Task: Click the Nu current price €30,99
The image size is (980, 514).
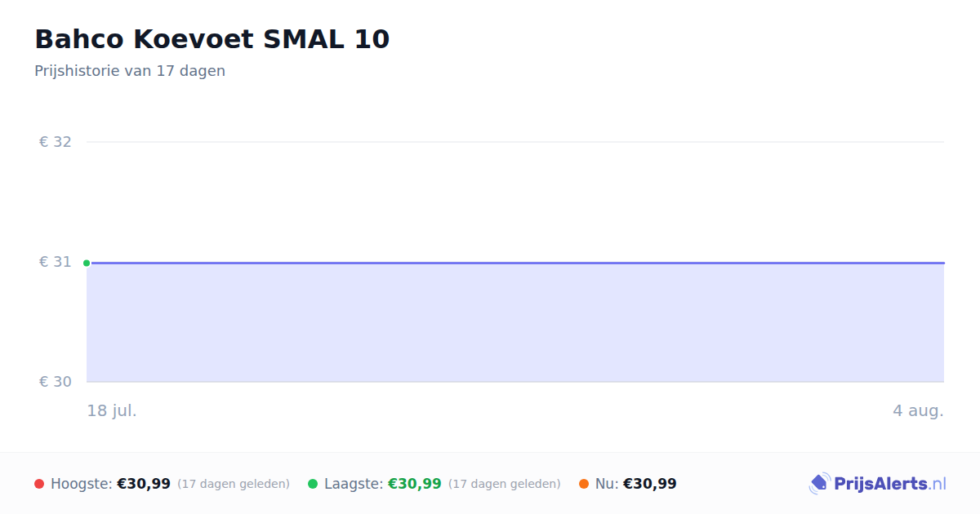Action: point(650,484)
